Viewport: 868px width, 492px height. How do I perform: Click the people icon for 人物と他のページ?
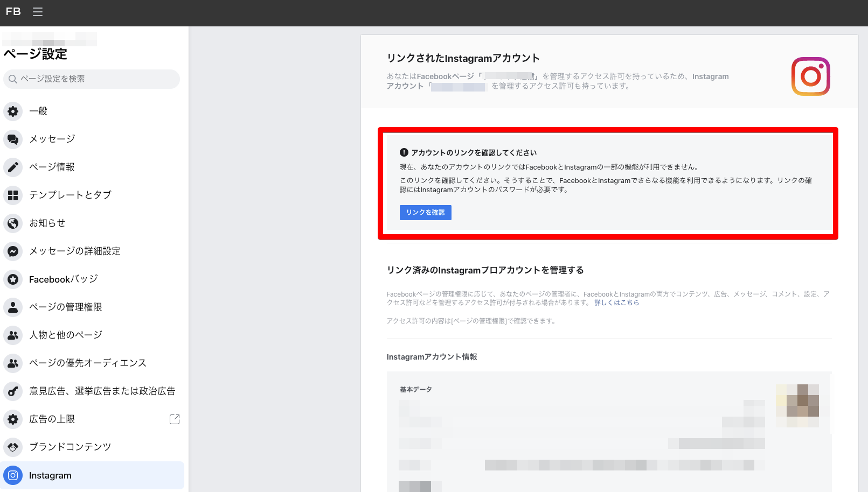pos(13,335)
